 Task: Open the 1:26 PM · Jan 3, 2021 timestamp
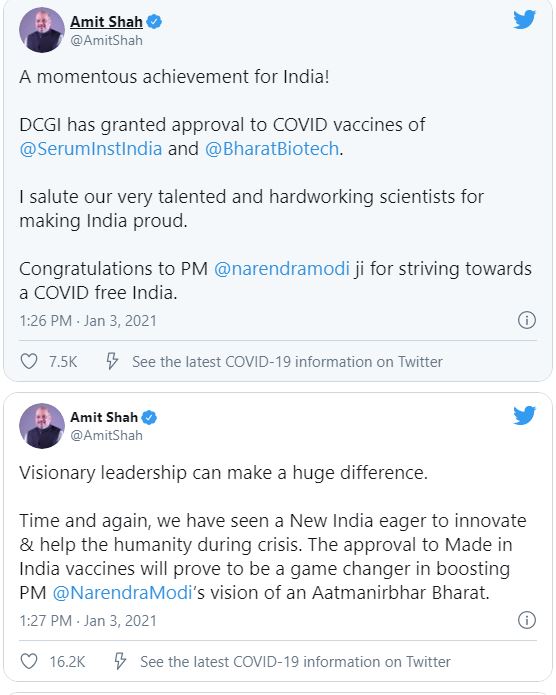click(x=88, y=320)
